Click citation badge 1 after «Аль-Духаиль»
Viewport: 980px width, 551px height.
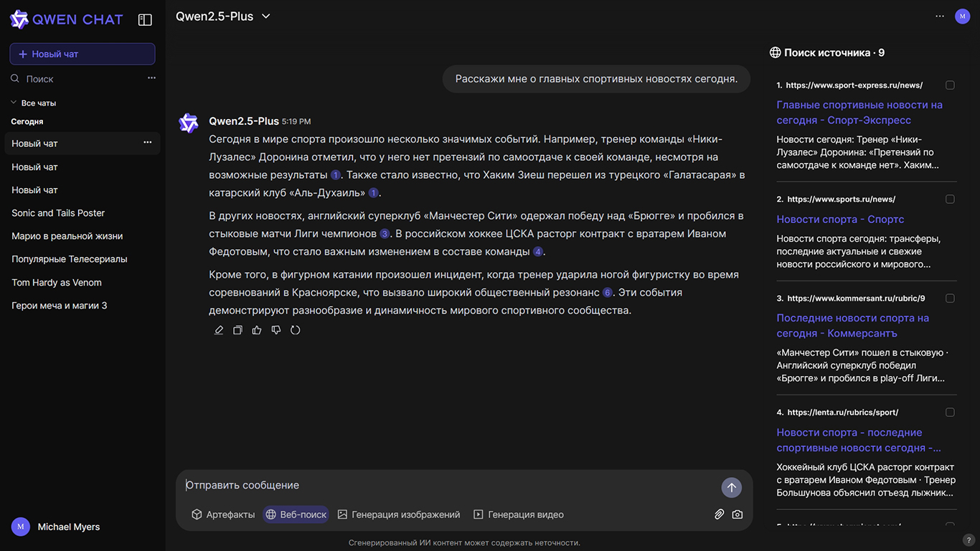click(374, 193)
